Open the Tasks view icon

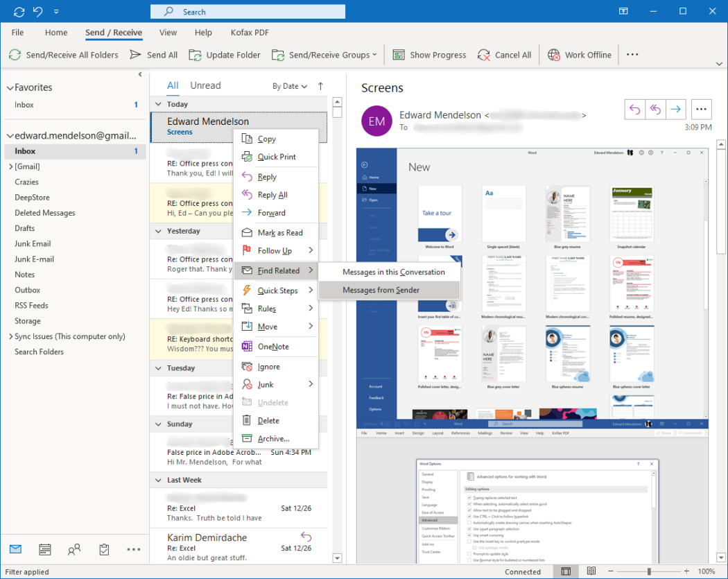[104, 549]
